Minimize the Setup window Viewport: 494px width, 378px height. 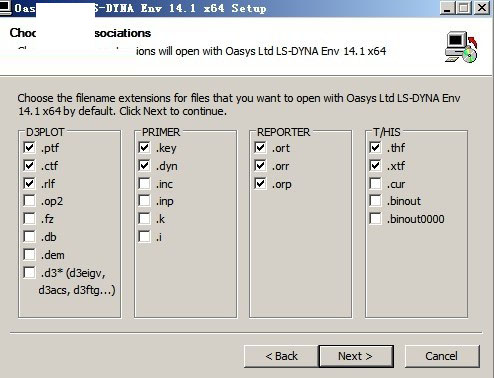[x=447, y=8]
